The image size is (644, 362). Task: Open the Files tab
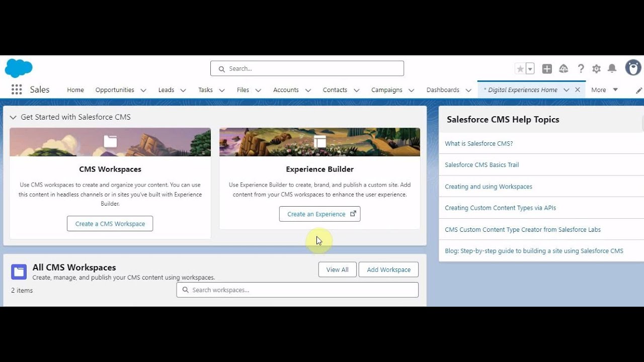(x=243, y=90)
